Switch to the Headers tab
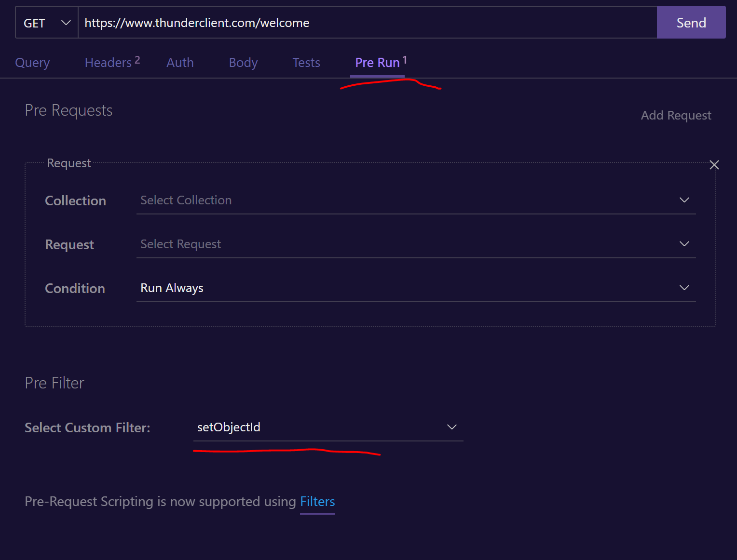This screenshot has height=560, width=737. (x=107, y=63)
